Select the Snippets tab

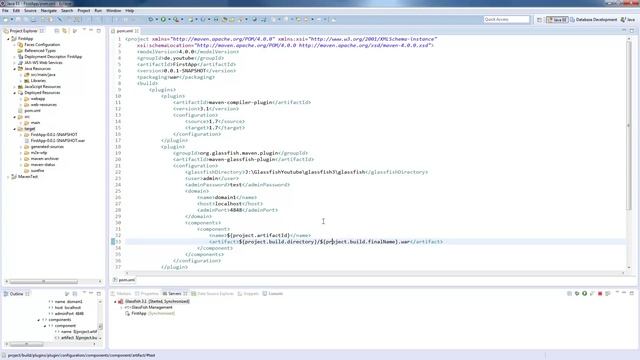[249, 294]
